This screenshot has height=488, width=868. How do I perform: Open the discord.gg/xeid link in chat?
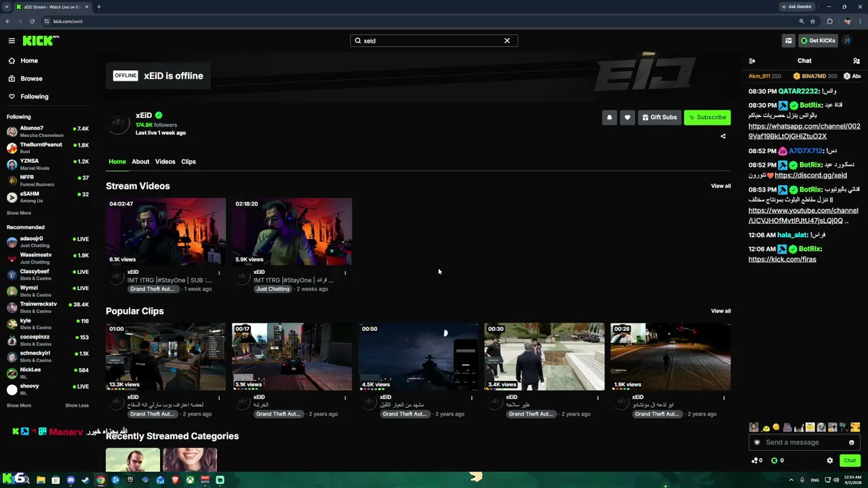(x=811, y=176)
